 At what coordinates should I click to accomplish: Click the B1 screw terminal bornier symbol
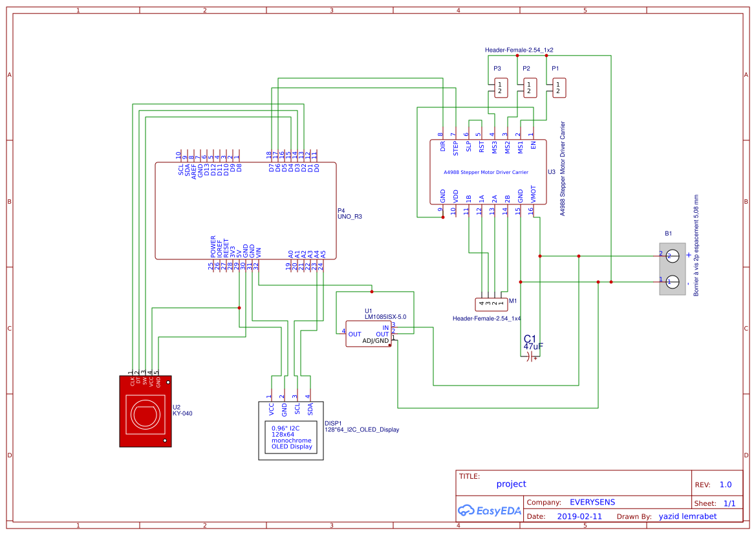[672, 270]
